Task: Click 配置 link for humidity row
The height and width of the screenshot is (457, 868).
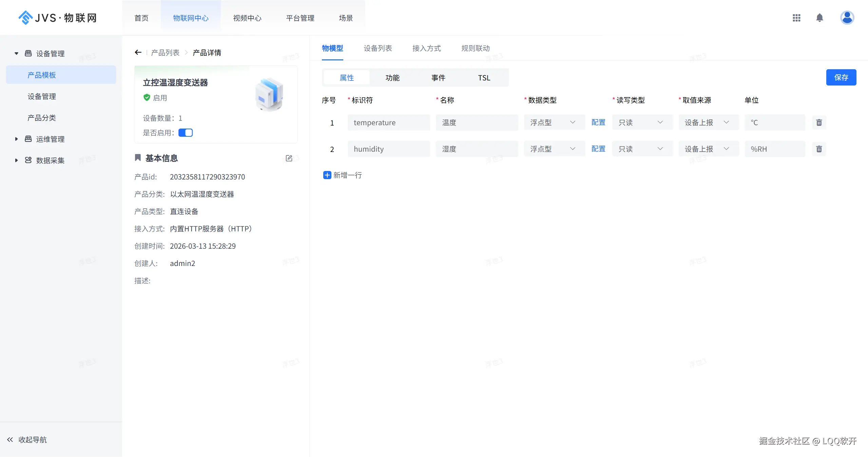Action: click(x=598, y=149)
